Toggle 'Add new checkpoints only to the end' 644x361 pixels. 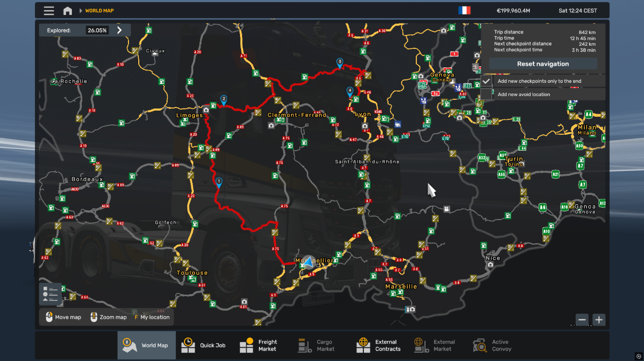[x=486, y=81]
